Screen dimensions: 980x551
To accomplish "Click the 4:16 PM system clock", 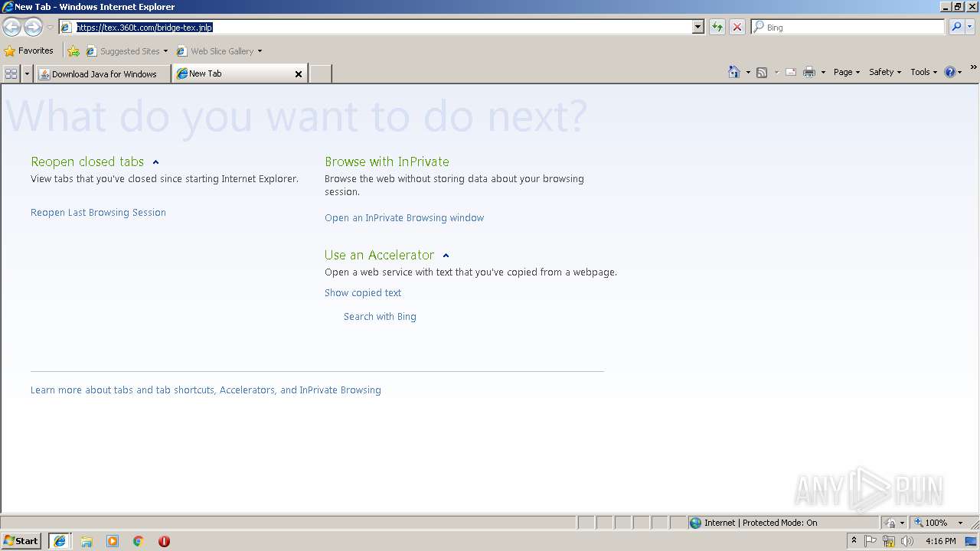I will [940, 541].
